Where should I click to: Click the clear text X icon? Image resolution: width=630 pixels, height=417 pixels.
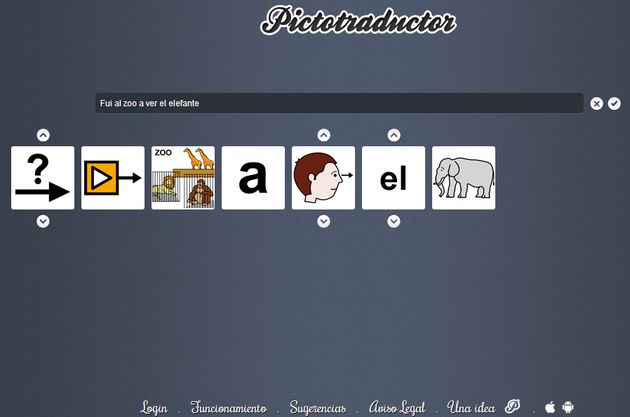(x=596, y=104)
